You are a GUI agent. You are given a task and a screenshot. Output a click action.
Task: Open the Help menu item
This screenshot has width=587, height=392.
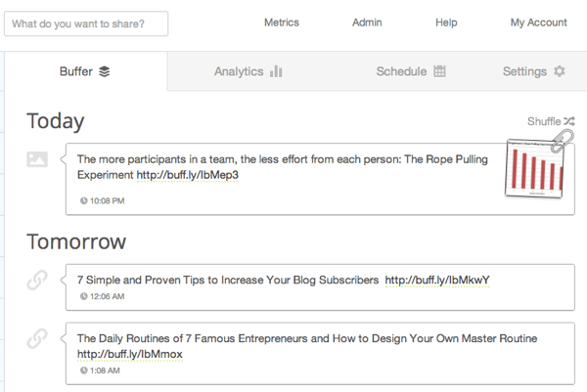(446, 22)
